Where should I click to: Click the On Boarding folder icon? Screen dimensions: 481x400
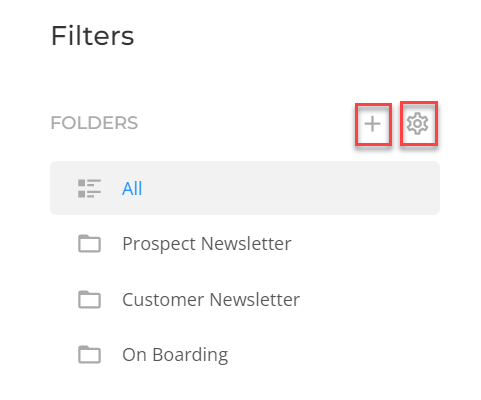pos(89,354)
